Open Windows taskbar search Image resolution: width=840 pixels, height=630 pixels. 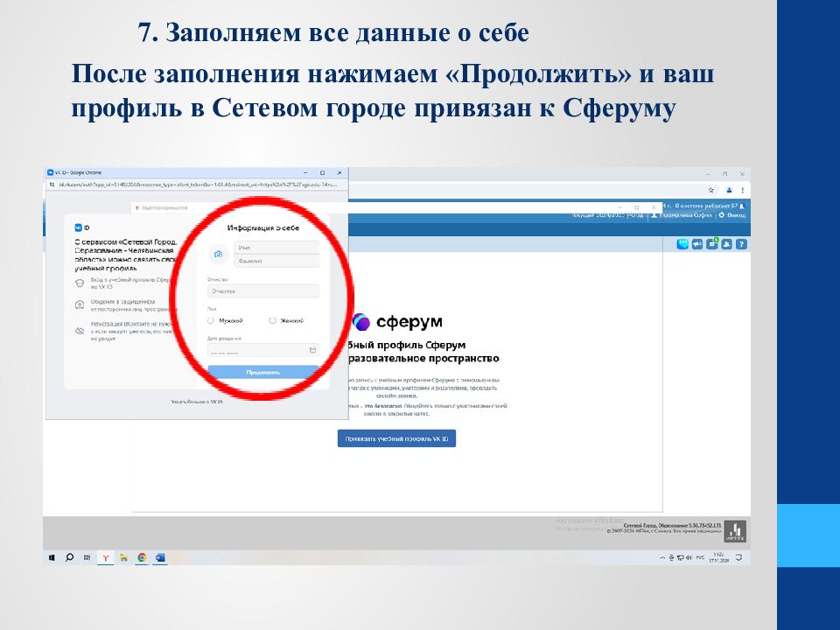tap(69, 557)
